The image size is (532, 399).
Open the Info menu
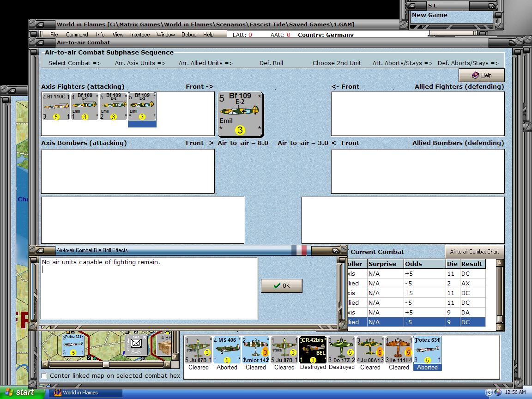pos(100,35)
